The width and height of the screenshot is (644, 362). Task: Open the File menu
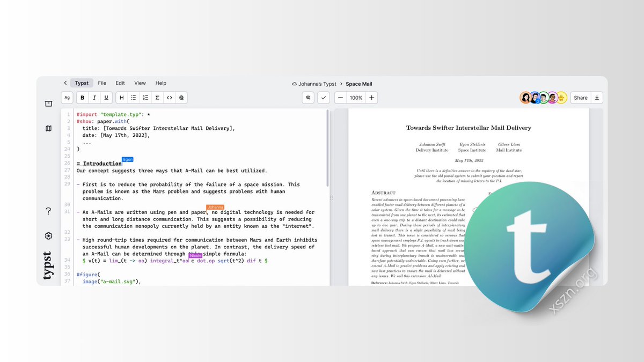pos(102,83)
